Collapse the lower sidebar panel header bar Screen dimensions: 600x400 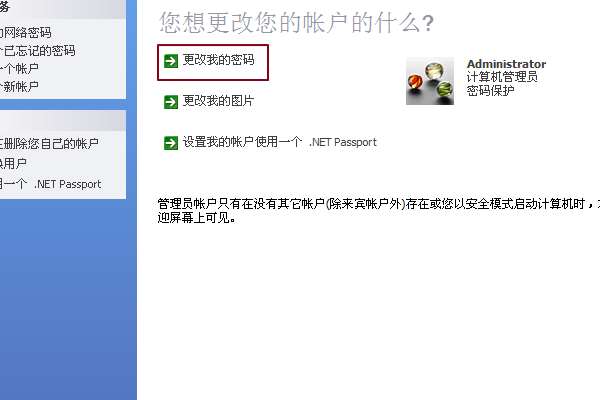point(63,121)
